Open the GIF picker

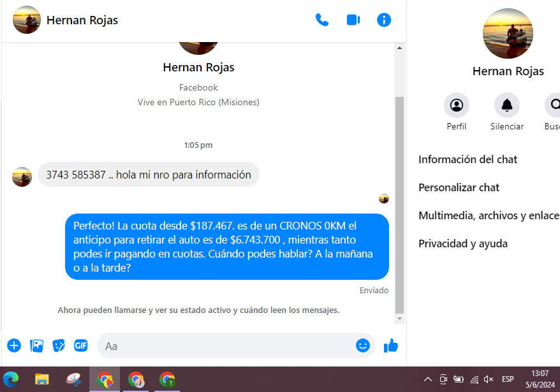tap(81, 345)
